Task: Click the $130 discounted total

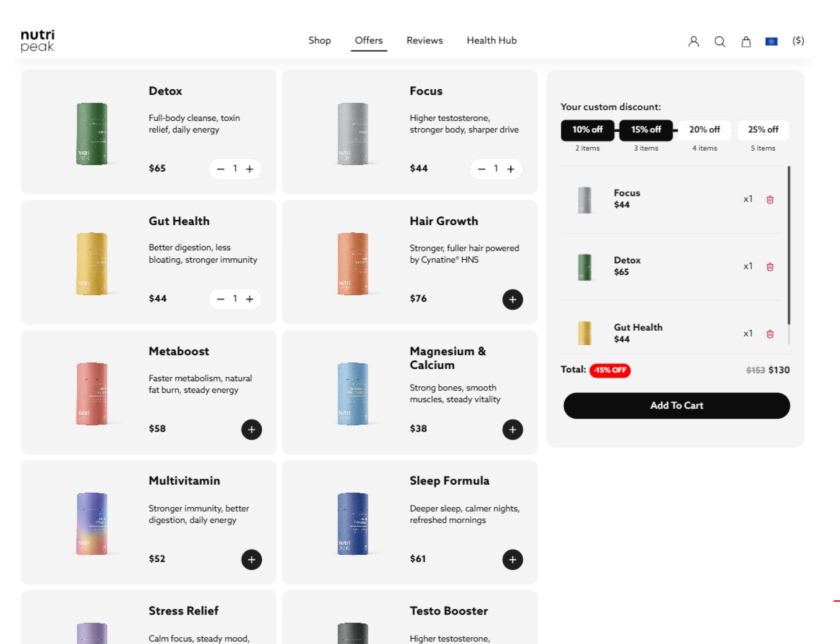Action: 779,370
